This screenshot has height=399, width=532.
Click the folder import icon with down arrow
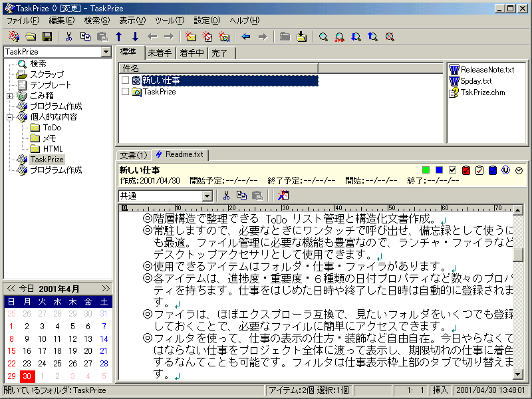(x=301, y=37)
